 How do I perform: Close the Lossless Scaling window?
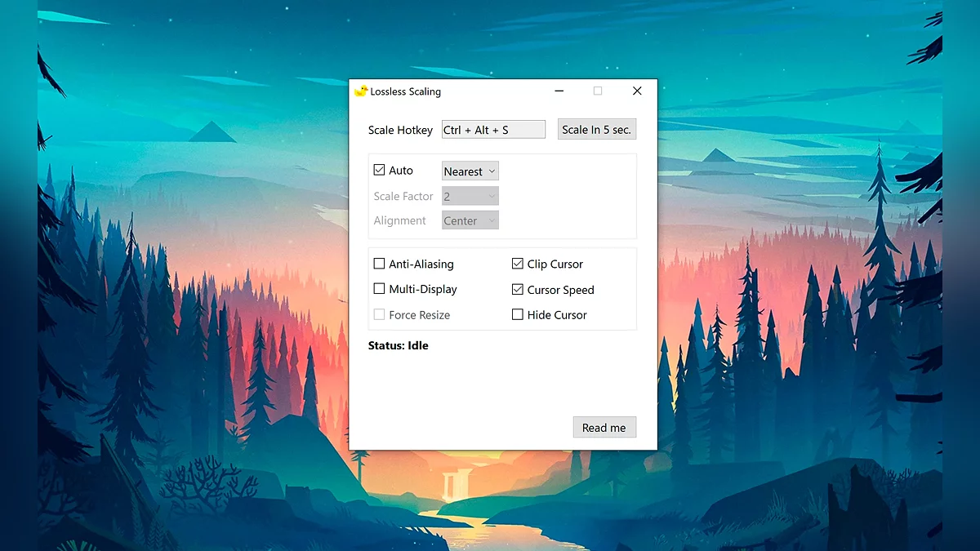point(637,91)
